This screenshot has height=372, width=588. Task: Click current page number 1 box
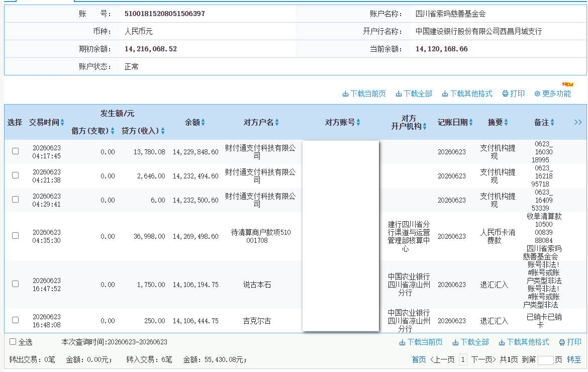[x=463, y=360]
